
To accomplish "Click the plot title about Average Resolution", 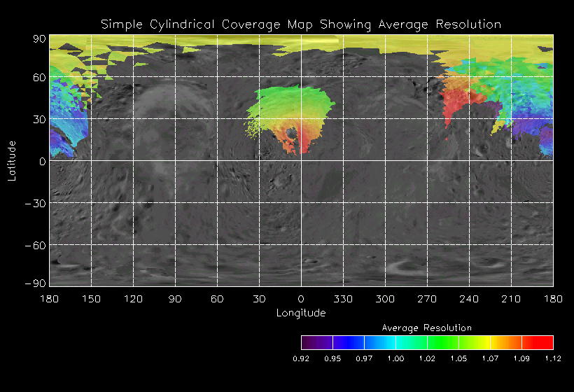I will [x=301, y=24].
